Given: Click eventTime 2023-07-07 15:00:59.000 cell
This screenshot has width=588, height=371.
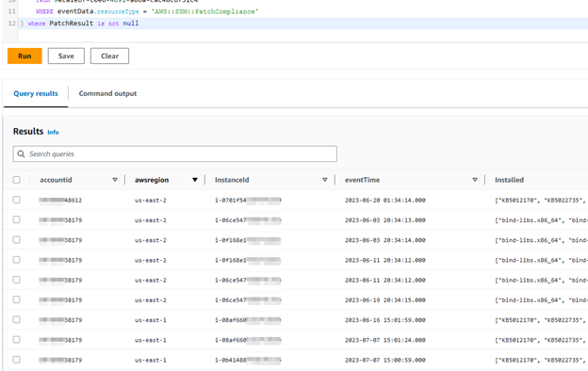Looking at the screenshot, I should click(385, 360).
